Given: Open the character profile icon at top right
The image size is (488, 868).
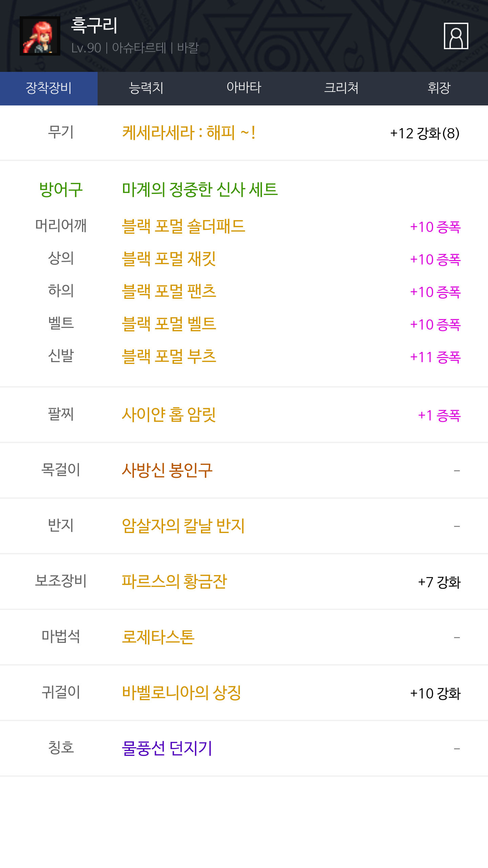Looking at the screenshot, I should coord(456,36).
